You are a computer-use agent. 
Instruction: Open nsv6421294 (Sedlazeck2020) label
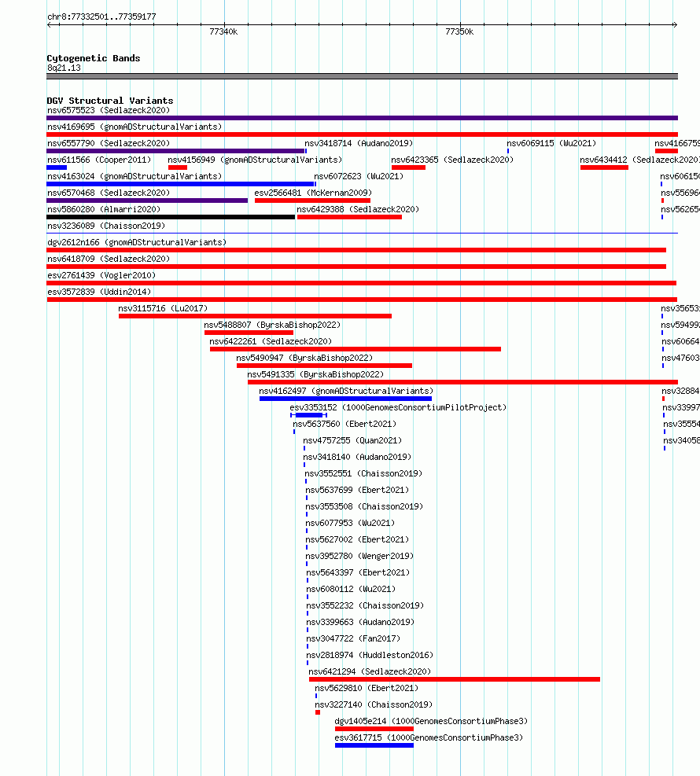[x=370, y=671]
